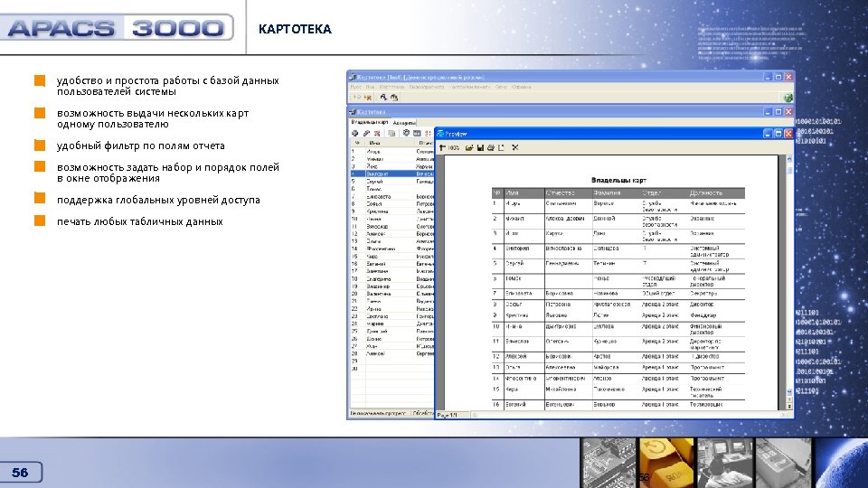Click the search binoculars icon in main toolbar

pyautogui.click(x=383, y=98)
